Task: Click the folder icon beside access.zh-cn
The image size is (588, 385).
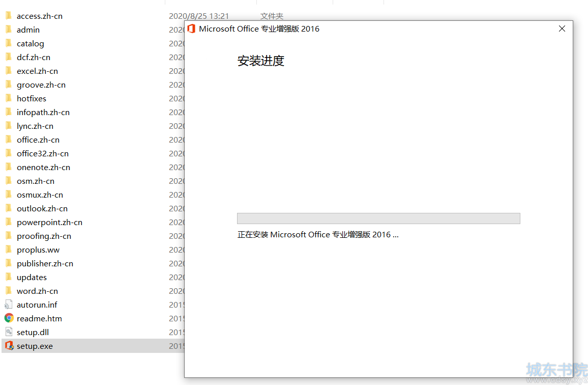Action: (x=9, y=16)
